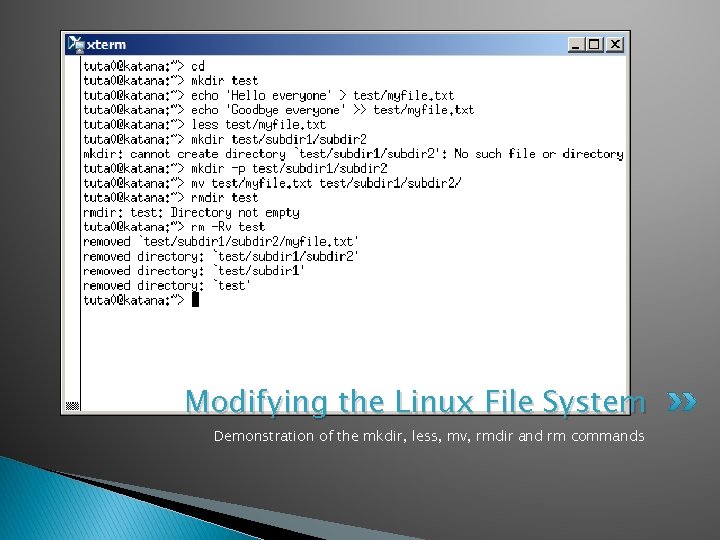Click the "removed `test/subdir1/subdir2/myfile.txt'" line
This screenshot has height=540, width=720.
(x=221, y=242)
